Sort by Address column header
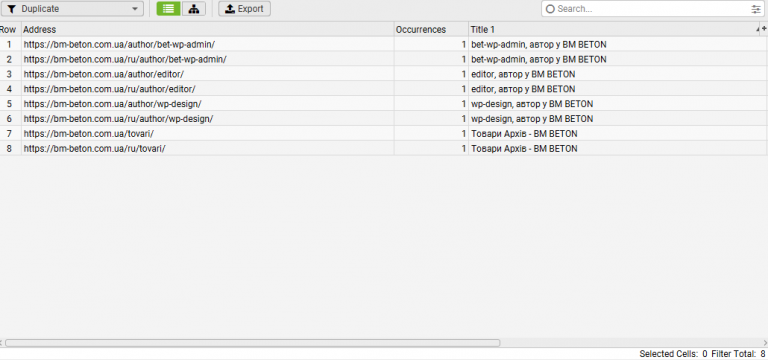 pyautogui.click(x=208, y=29)
